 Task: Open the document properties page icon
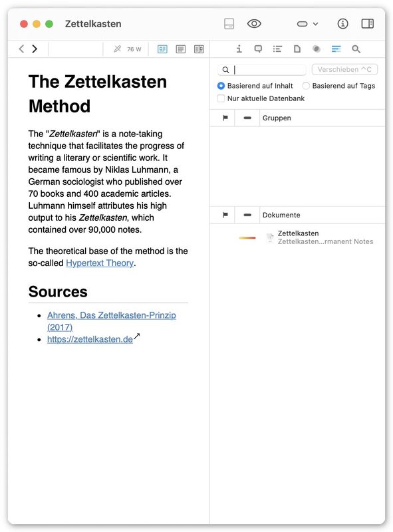(297, 49)
